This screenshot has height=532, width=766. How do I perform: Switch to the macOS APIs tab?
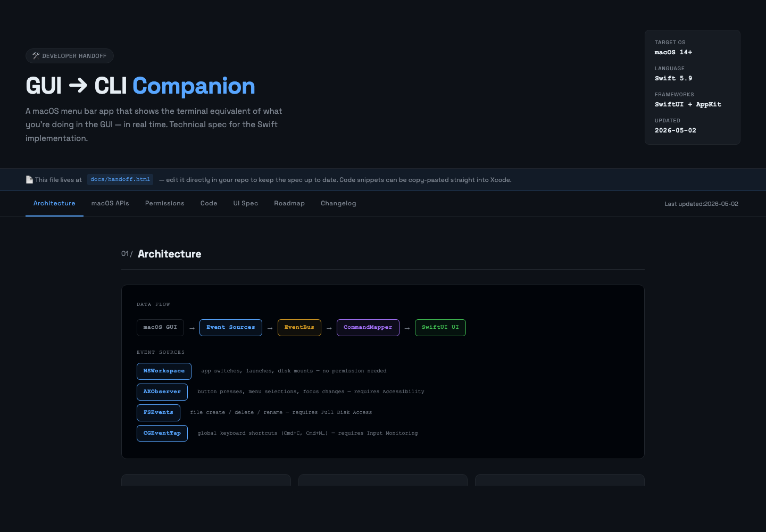[x=110, y=203]
